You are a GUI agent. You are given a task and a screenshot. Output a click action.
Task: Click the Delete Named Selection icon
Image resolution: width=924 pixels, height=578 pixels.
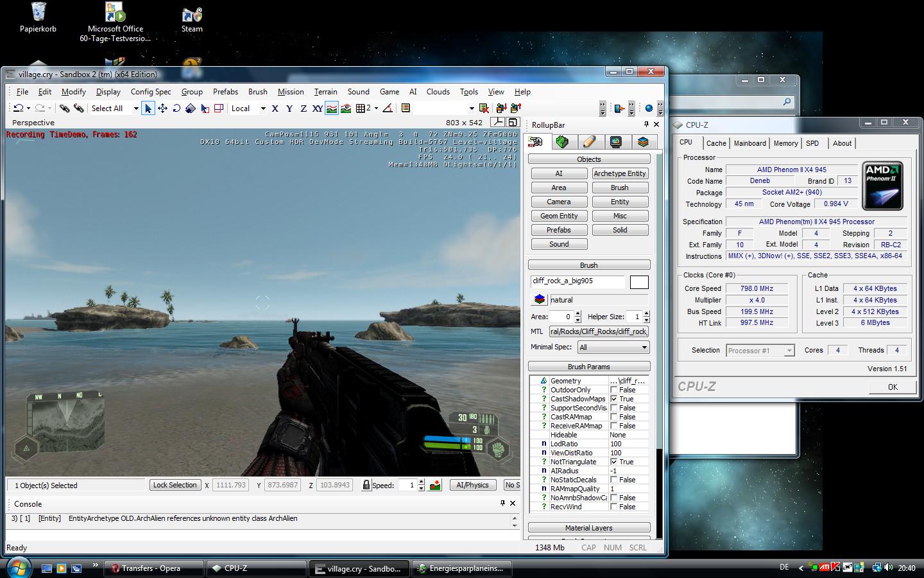[x=484, y=109]
